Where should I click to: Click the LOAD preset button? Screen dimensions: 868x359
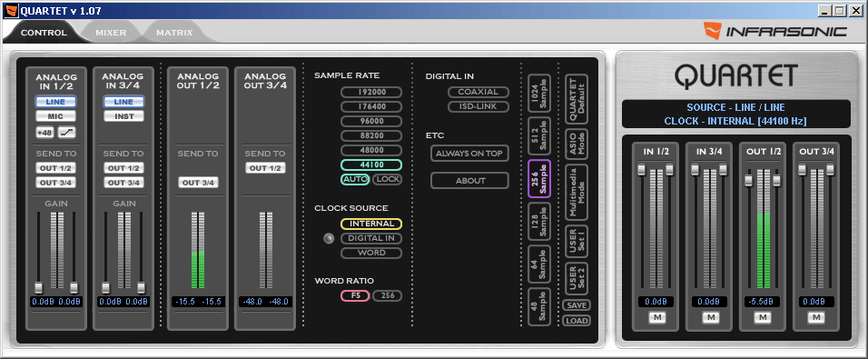577,320
